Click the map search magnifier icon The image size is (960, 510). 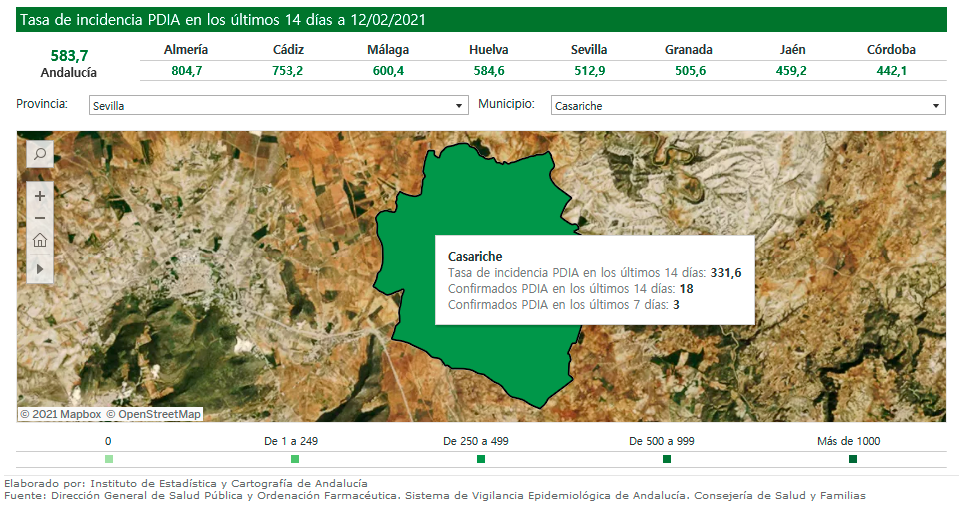(x=40, y=154)
